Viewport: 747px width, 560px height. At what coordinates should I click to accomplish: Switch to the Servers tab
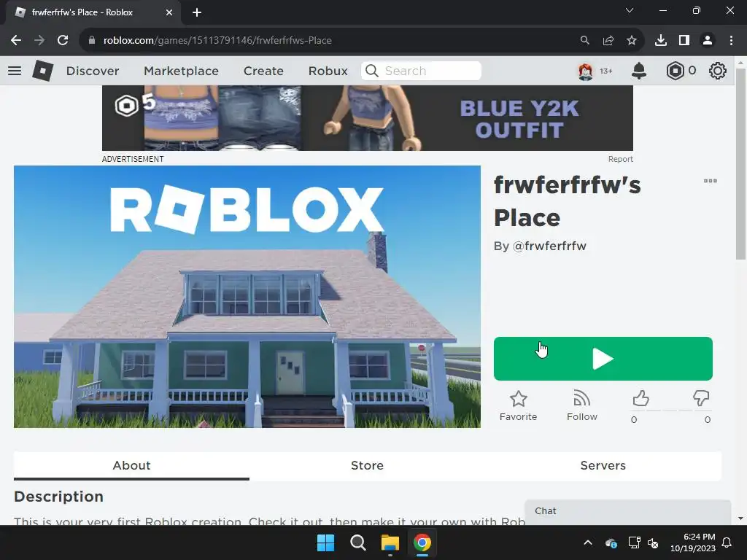coord(603,466)
